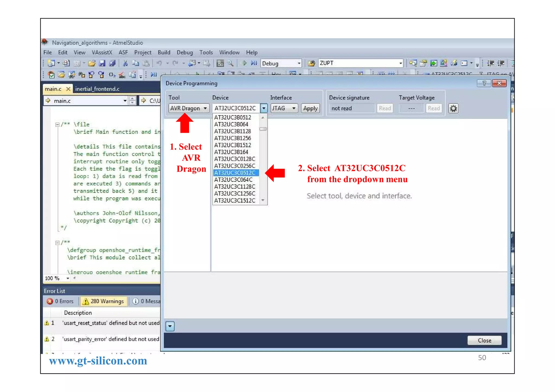Toggle the 0 Errors filter

(x=60, y=301)
